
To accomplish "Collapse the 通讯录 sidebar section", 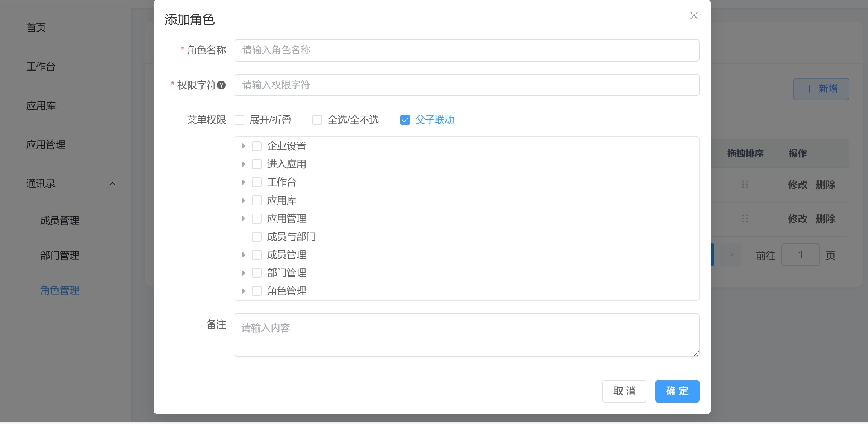I will click(113, 183).
